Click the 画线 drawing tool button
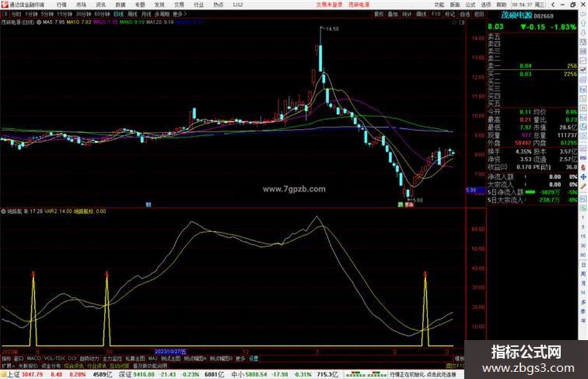This screenshot has height=379, width=588. coord(421,14)
